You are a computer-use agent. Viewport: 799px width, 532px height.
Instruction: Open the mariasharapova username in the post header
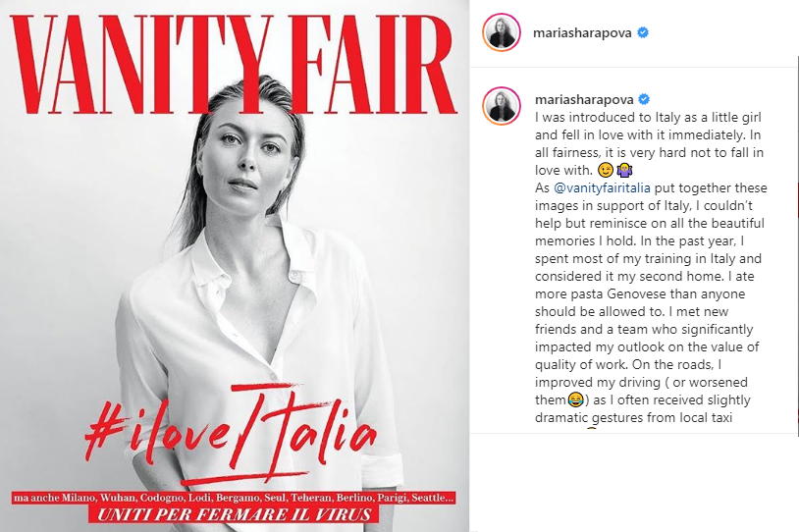click(x=582, y=33)
